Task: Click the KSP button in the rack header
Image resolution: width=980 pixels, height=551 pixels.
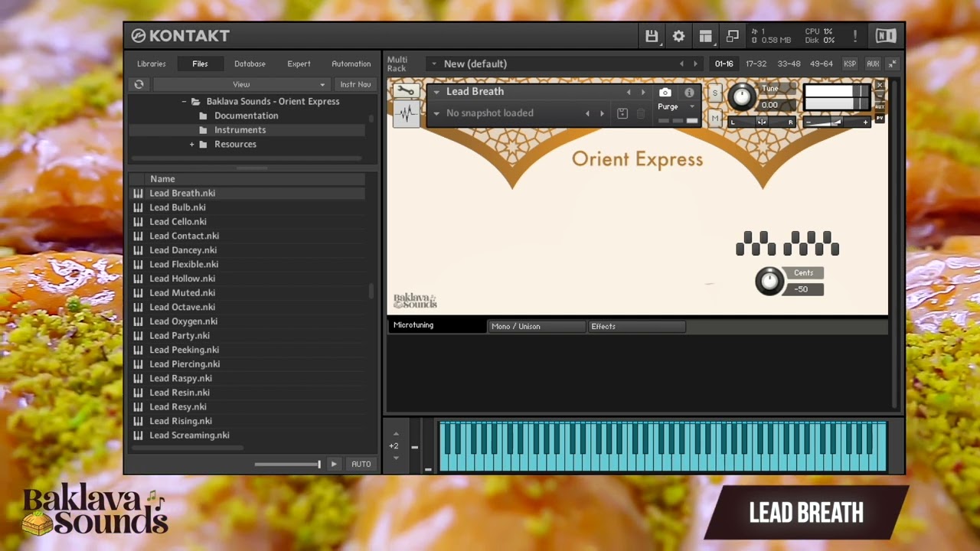Action: click(x=850, y=64)
